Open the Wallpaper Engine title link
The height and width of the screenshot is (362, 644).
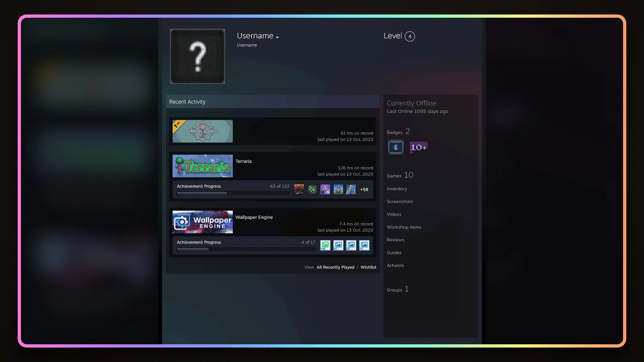[254, 217]
